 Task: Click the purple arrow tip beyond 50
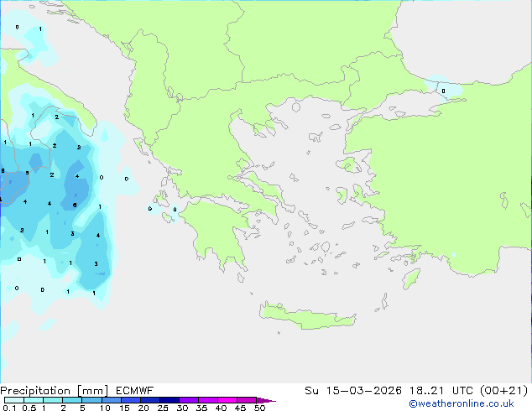(x=266, y=400)
